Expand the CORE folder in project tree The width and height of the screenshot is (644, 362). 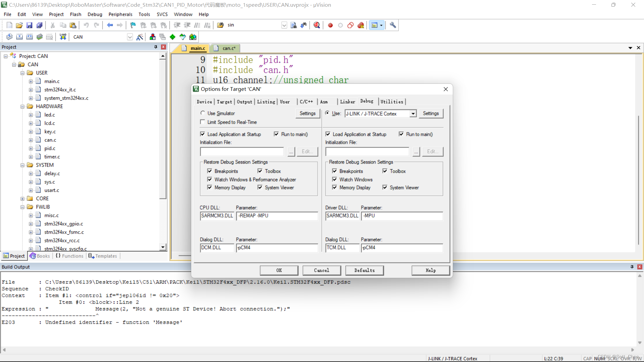coord(22,198)
